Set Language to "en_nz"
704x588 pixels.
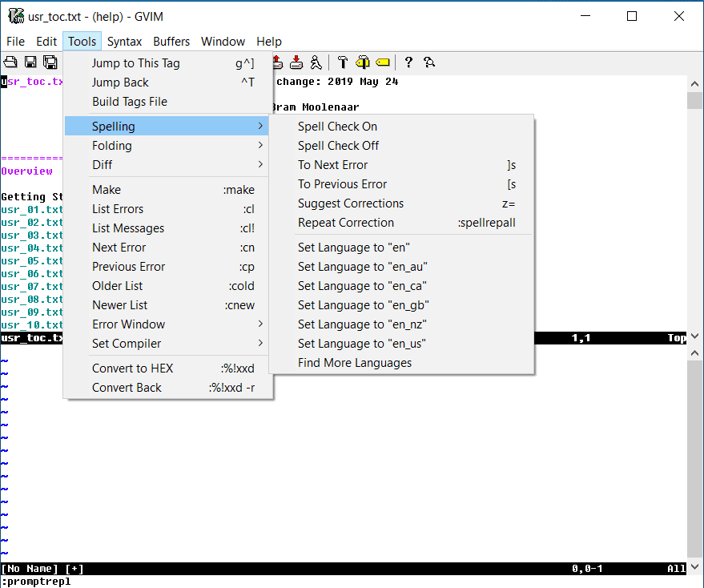pos(401,324)
